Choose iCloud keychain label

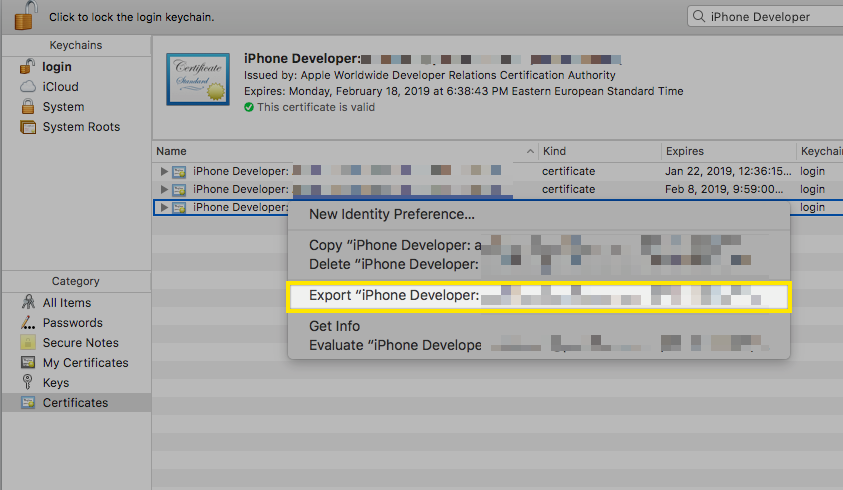[x=60, y=87]
